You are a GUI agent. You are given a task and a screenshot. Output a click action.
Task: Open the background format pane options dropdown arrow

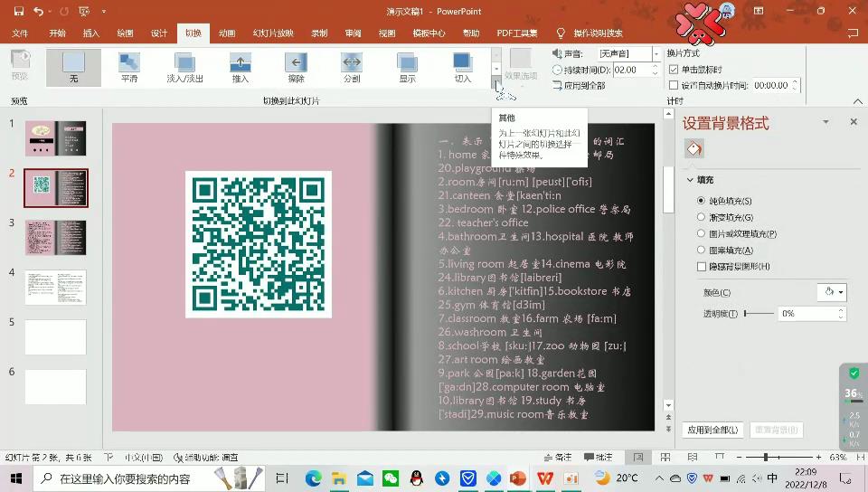(826, 122)
